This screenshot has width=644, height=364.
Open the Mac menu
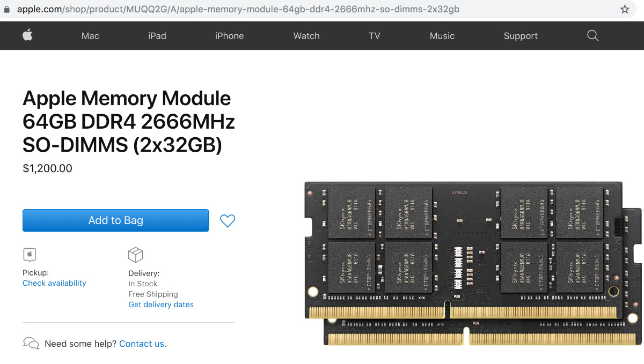coord(90,36)
